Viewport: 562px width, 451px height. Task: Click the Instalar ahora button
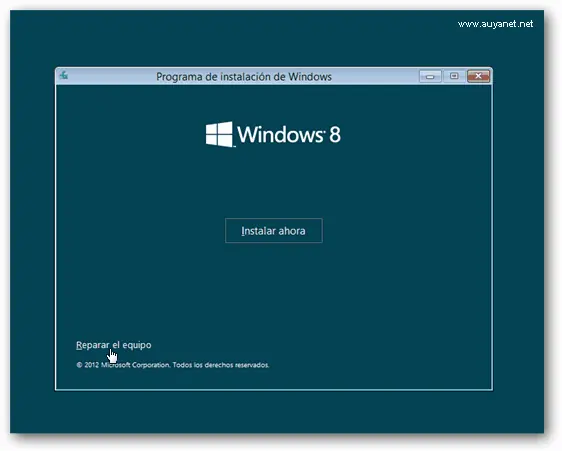(274, 231)
